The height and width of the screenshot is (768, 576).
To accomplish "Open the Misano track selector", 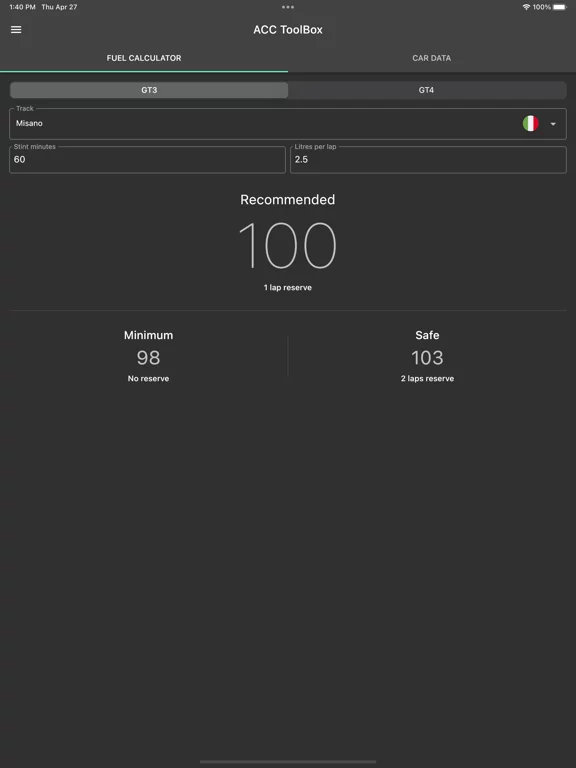I will coord(288,124).
